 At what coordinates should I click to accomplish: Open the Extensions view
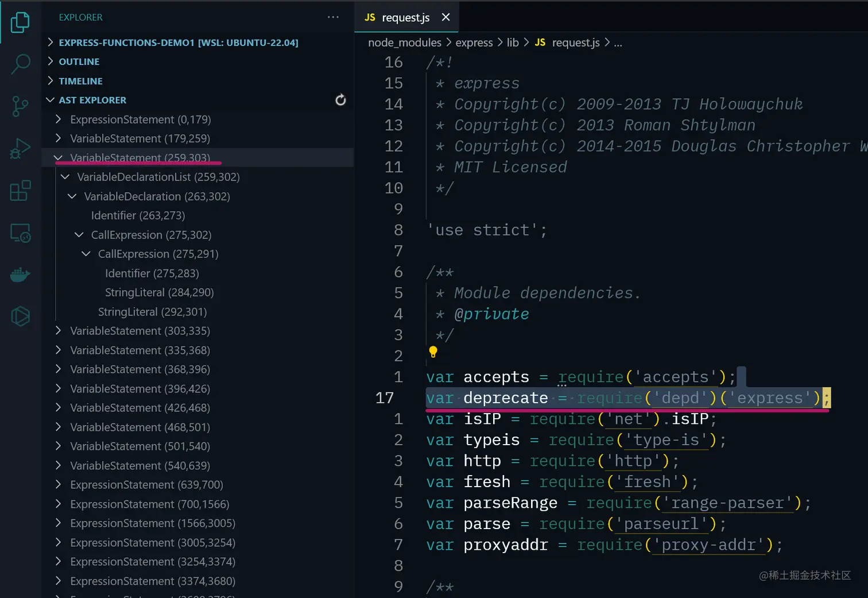click(x=20, y=191)
